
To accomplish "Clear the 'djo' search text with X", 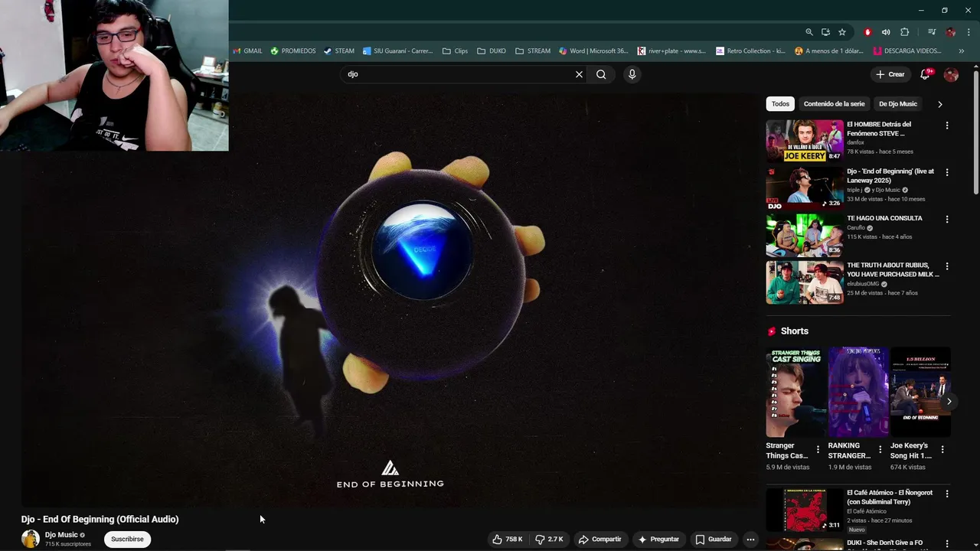I will point(579,74).
